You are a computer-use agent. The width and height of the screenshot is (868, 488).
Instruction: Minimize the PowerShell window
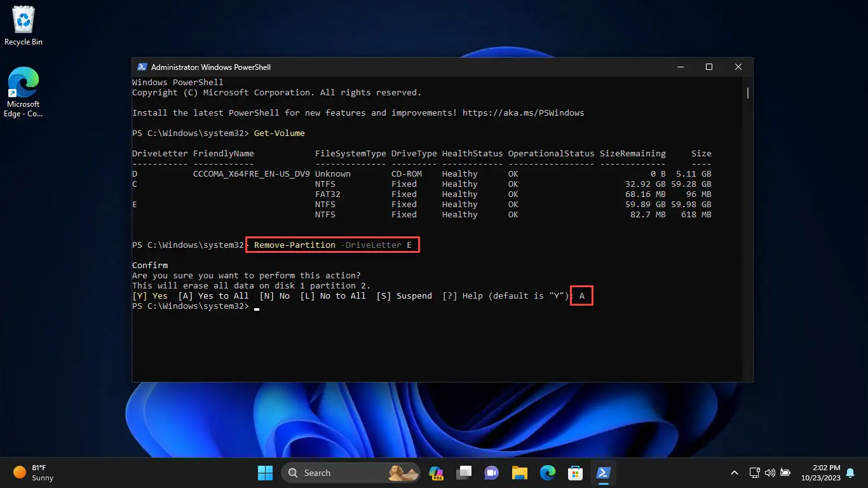click(680, 67)
